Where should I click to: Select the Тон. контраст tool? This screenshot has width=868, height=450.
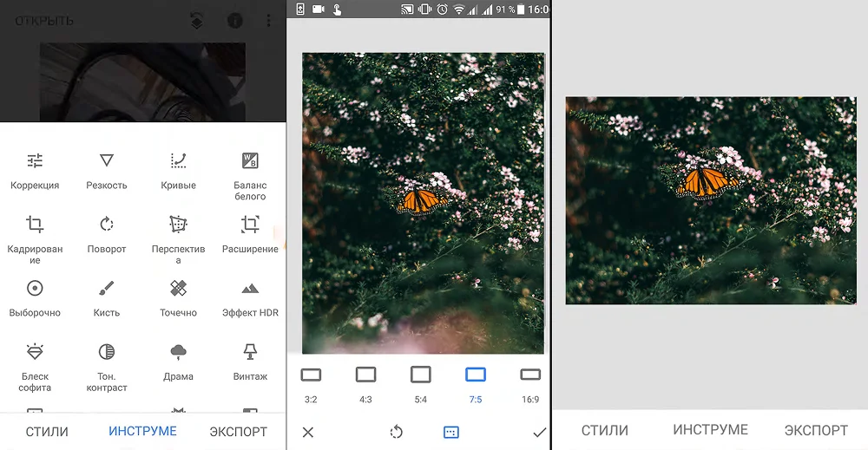point(106,368)
